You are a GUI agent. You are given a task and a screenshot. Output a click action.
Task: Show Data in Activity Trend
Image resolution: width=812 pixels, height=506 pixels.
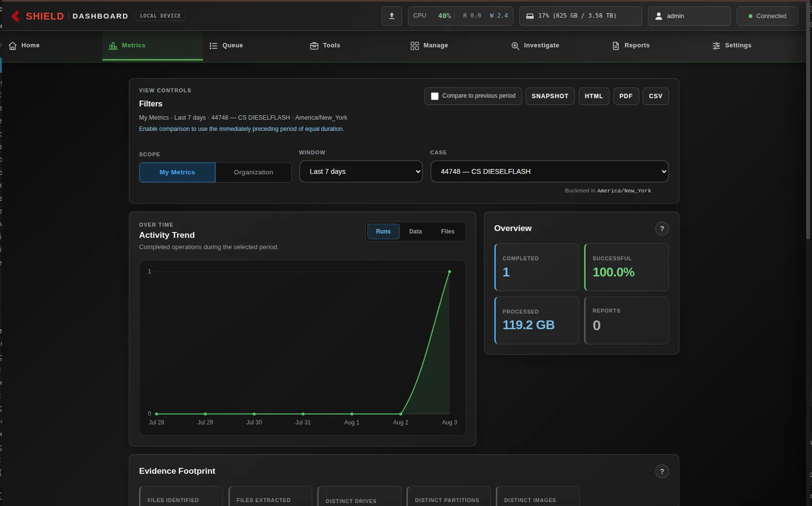(x=415, y=232)
